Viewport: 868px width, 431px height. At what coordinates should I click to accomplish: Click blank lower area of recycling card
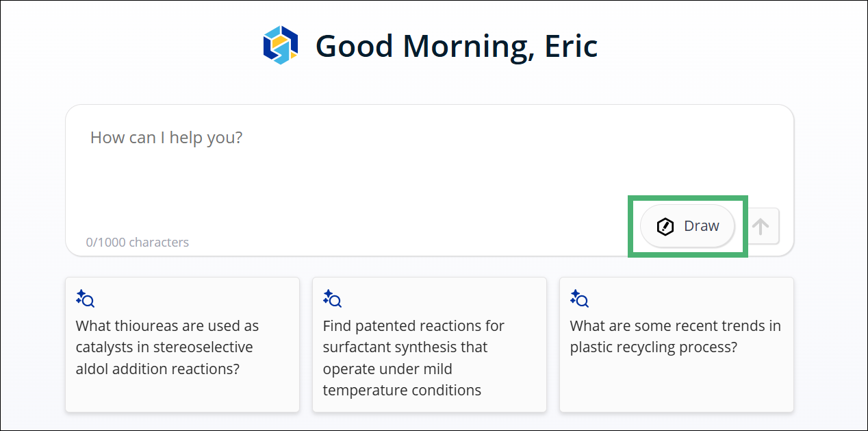point(676,385)
